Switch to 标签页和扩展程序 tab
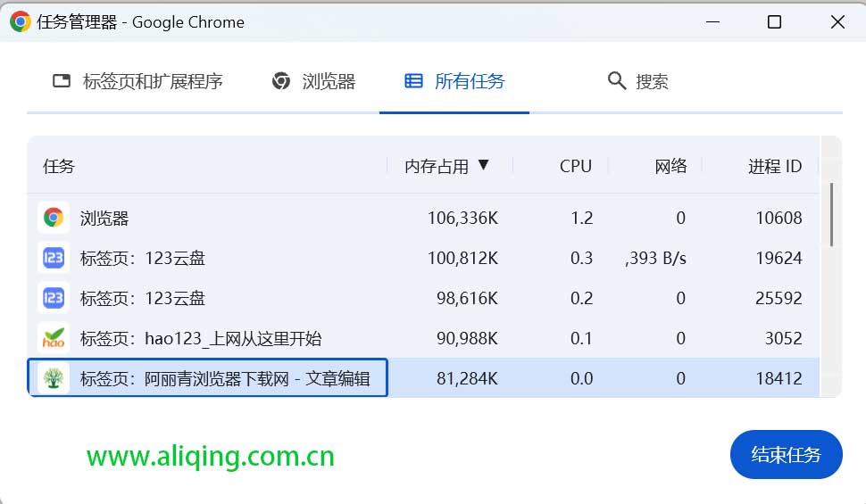 coord(137,81)
